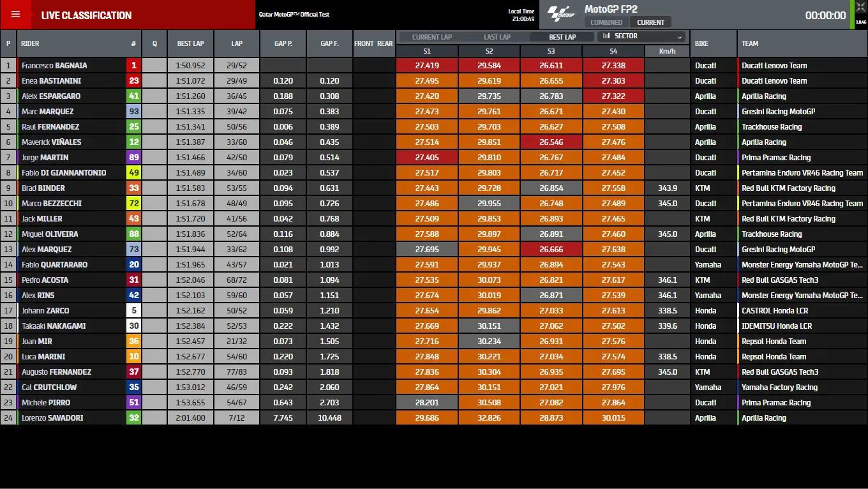
Task: Select the LAST LAP sector view
Action: tap(497, 37)
